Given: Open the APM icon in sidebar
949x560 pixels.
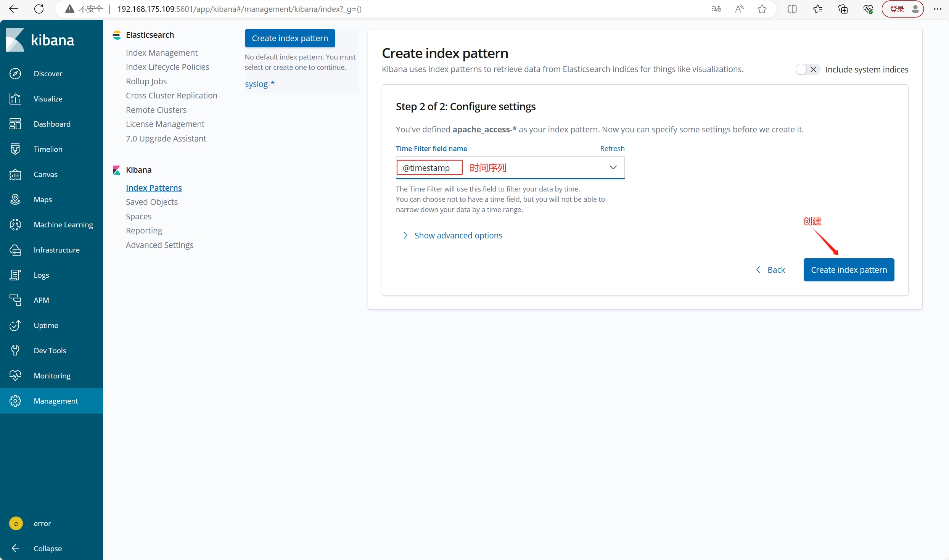Looking at the screenshot, I should tap(15, 300).
